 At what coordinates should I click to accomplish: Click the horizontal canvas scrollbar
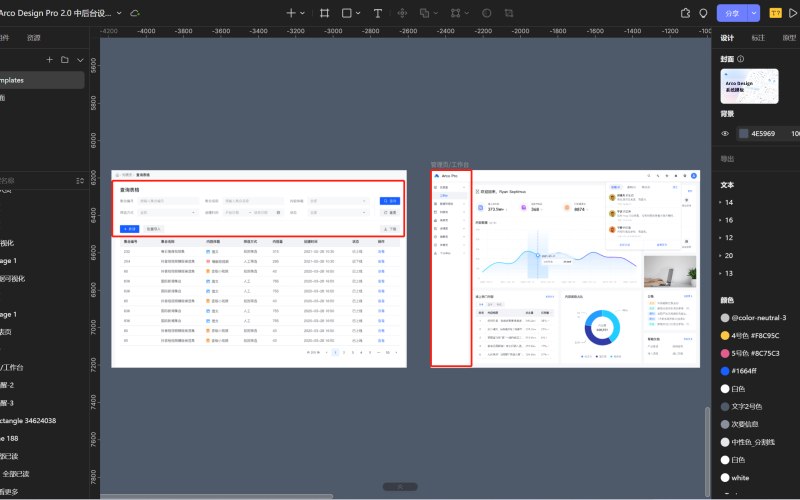coord(216,496)
